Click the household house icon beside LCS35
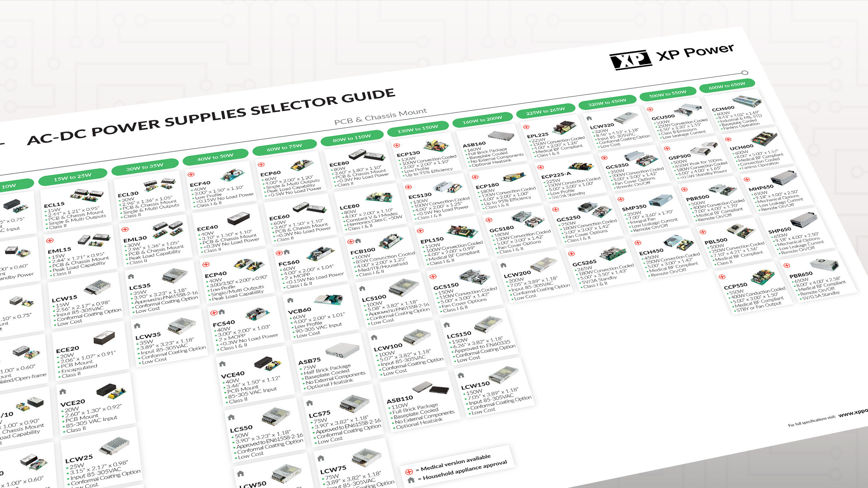Screen dimensions: 868x488 (131, 277)
